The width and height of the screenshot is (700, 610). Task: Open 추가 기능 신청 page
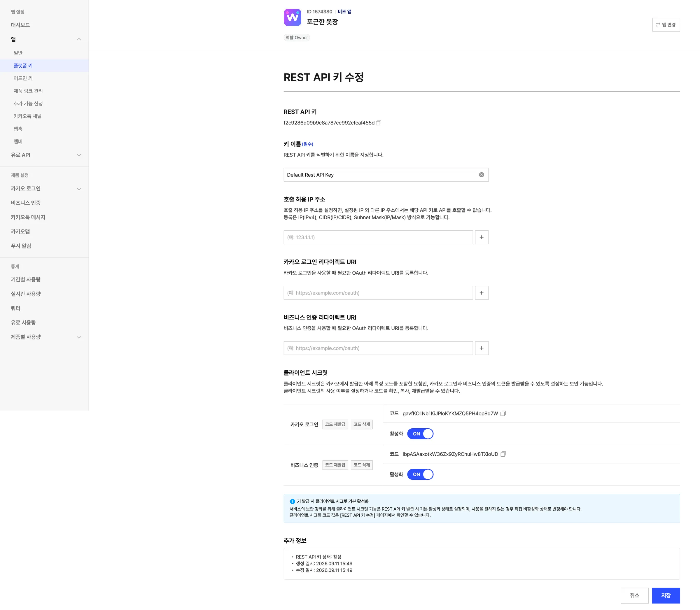click(28, 103)
